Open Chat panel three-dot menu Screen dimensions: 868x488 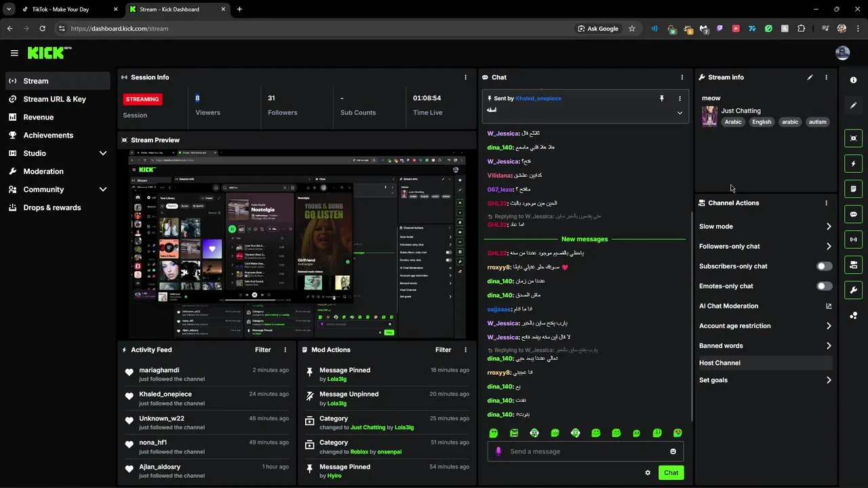[x=682, y=77]
